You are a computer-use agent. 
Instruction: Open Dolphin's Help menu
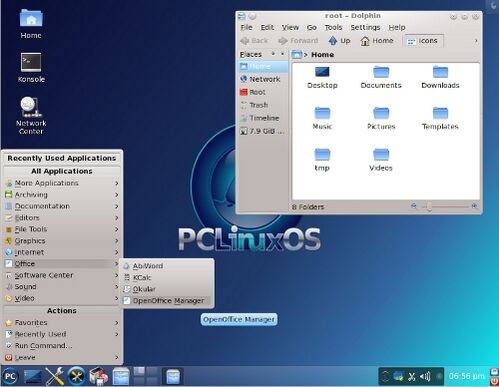[x=397, y=27]
